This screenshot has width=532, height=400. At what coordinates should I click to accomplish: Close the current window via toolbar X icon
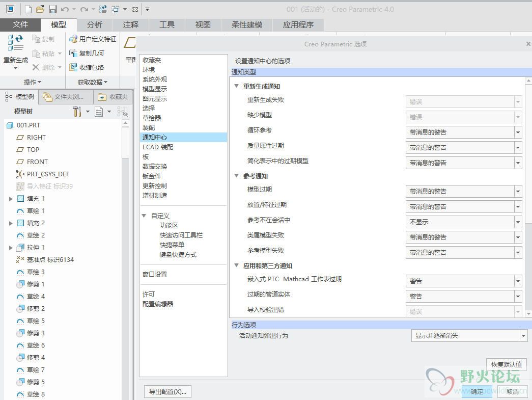click(x=135, y=10)
